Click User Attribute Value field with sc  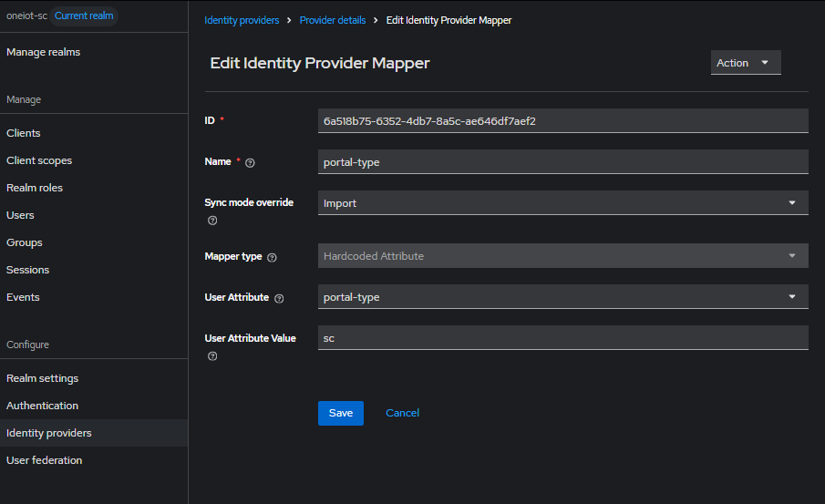563,338
